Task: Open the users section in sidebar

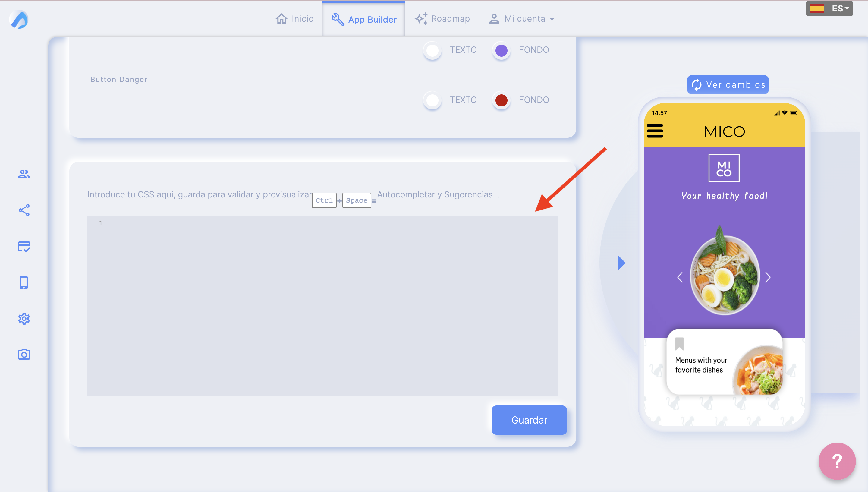Action: [24, 174]
